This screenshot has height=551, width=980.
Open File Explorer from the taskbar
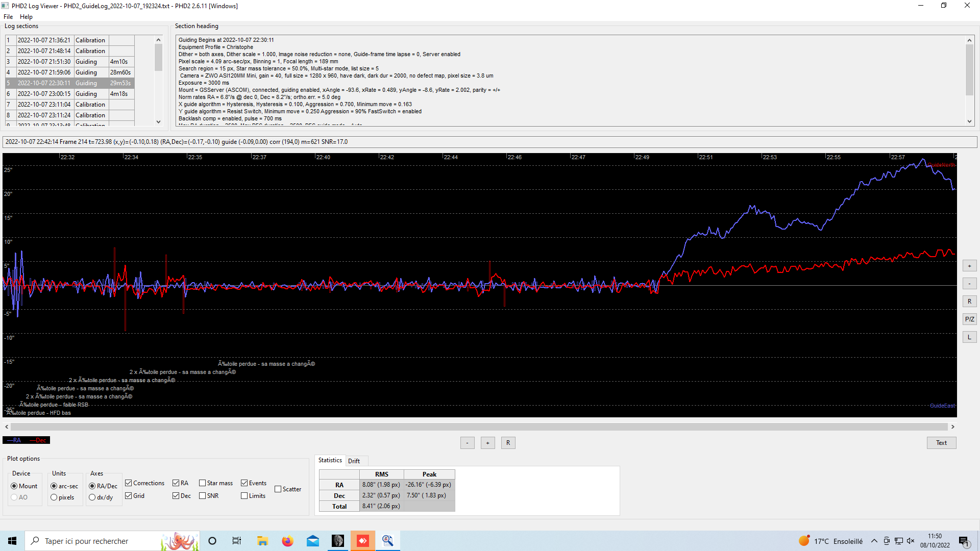click(262, 541)
